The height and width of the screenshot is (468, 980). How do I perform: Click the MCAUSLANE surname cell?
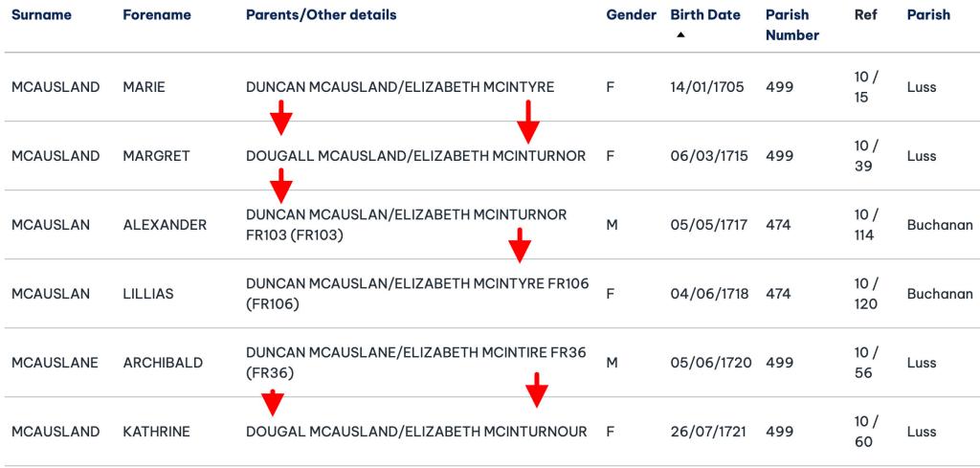56,363
